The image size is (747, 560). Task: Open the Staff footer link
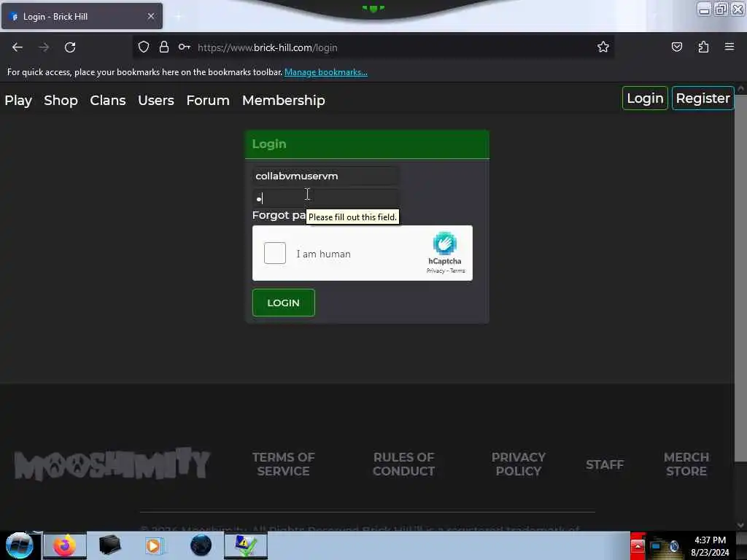pyautogui.click(x=605, y=464)
